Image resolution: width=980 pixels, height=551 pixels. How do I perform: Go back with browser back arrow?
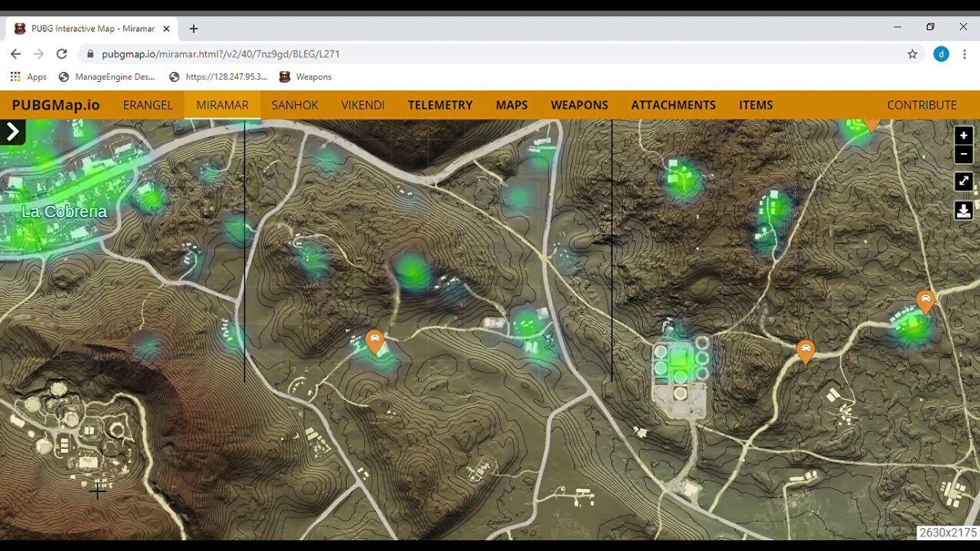click(16, 54)
